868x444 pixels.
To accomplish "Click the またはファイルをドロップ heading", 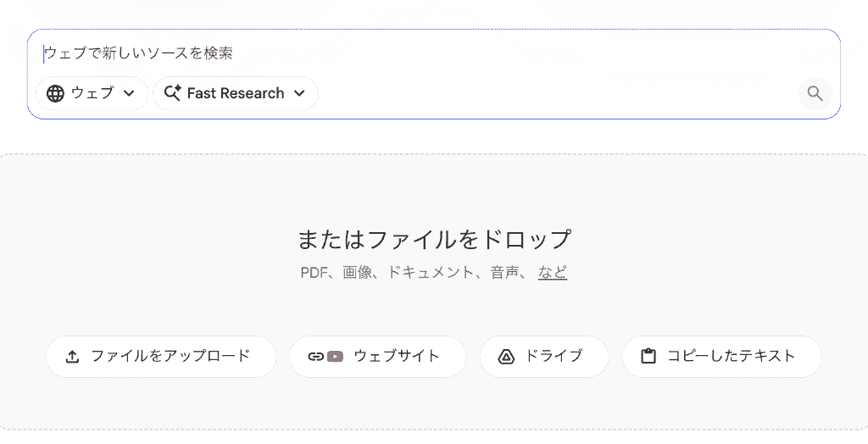I will coord(434,239).
